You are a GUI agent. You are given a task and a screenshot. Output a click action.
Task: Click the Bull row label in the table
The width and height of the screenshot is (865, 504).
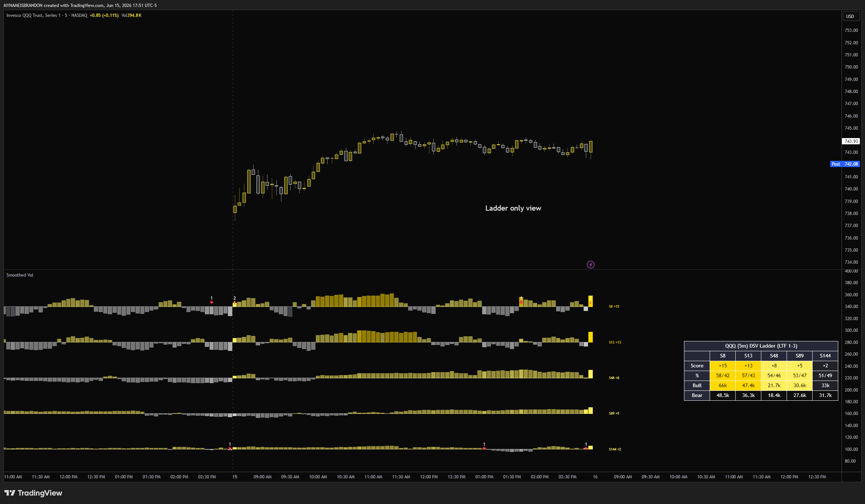pyautogui.click(x=697, y=385)
